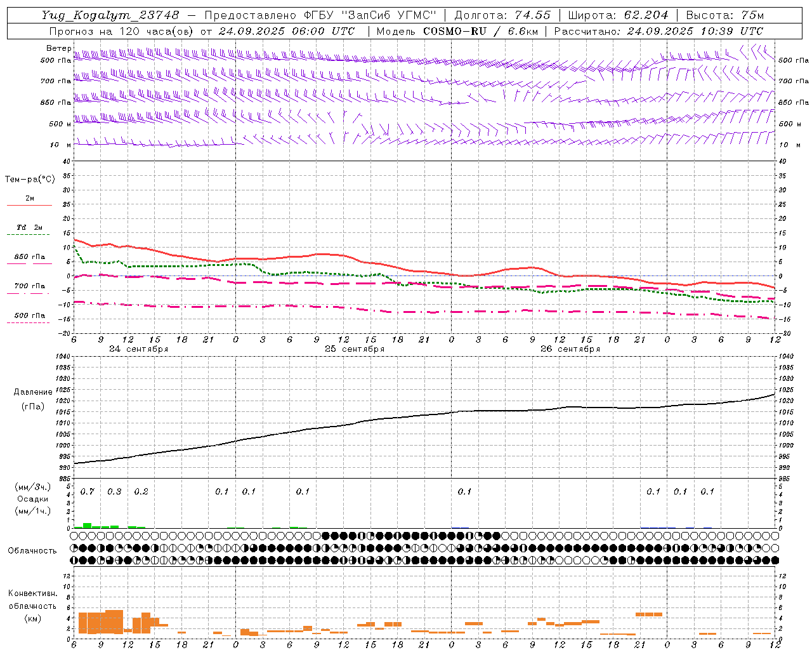Click the Высота: 75м elevation value

click(x=724, y=15)
